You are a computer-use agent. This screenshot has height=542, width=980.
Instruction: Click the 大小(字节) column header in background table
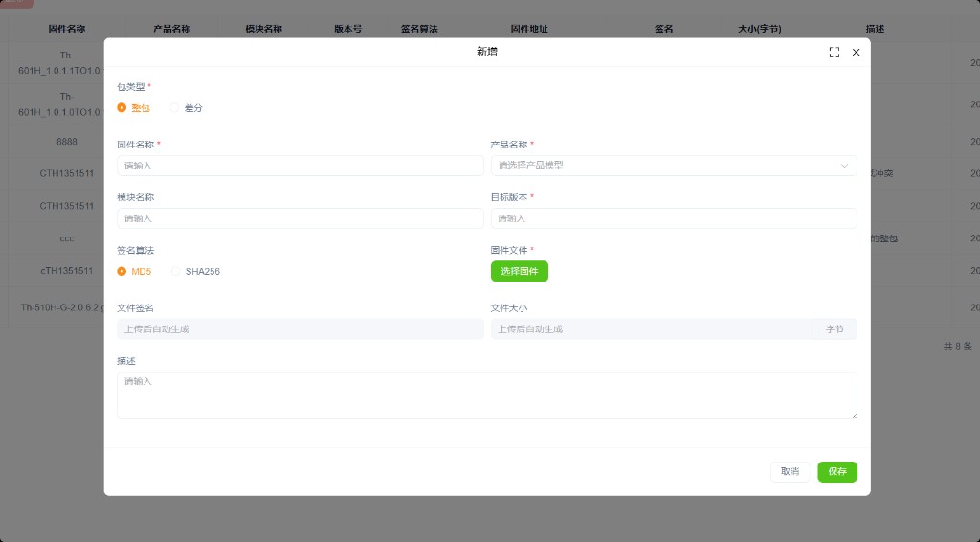coord(759,29)
